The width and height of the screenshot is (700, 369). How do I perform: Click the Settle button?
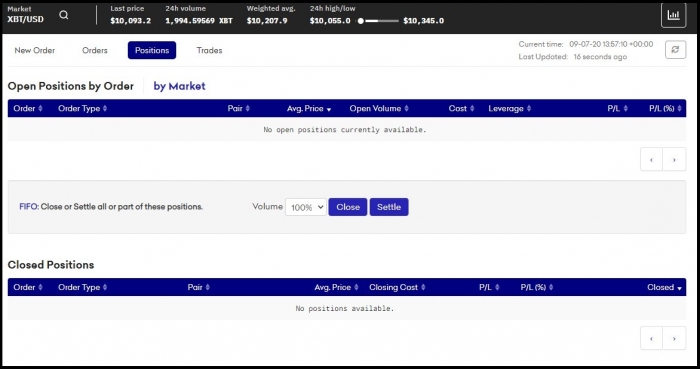click(x=389, y=207)
